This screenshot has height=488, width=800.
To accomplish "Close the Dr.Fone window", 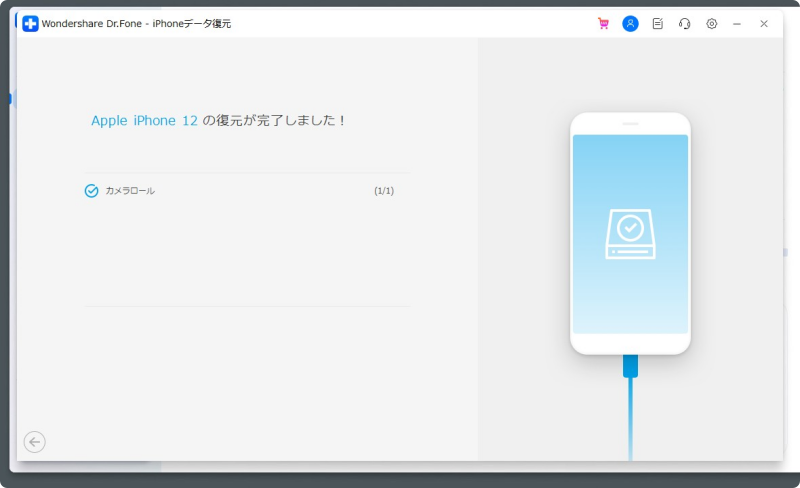I will coord(764,23).
